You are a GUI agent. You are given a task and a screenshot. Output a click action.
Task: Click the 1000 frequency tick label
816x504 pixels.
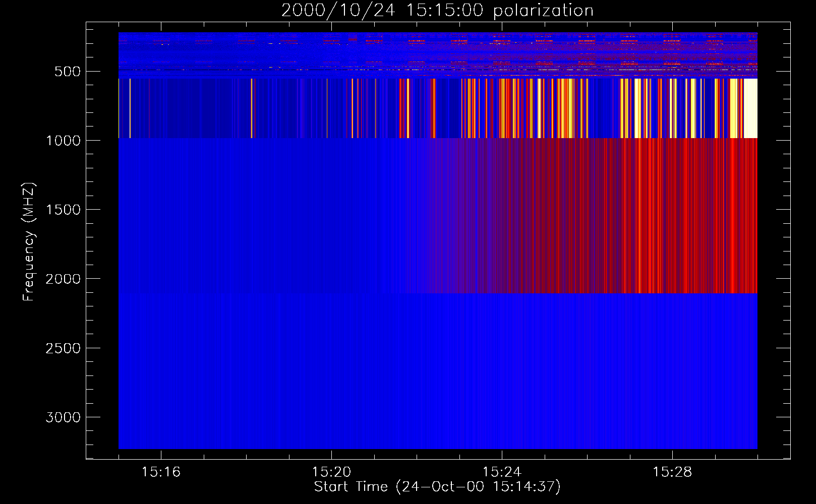point(63,141)
